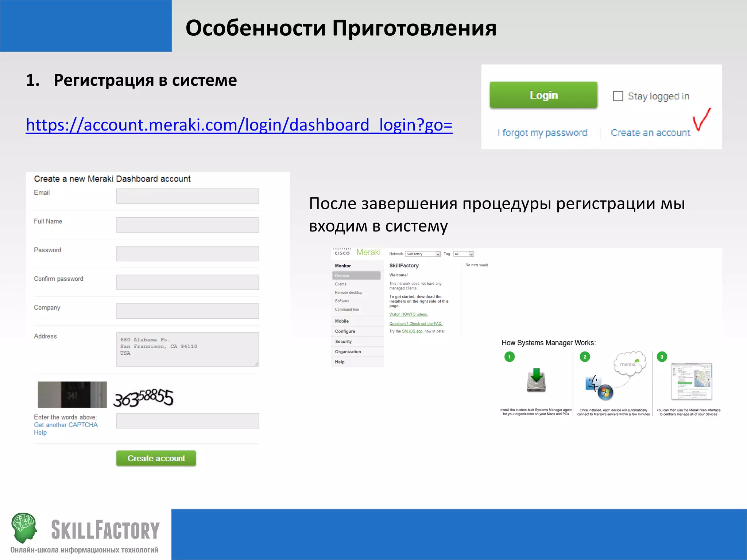This screenshot has width=747, height=560.
Task: Click Questions? Check out the FAQ link
Action: pyautogui.click(x=416, y=323)
